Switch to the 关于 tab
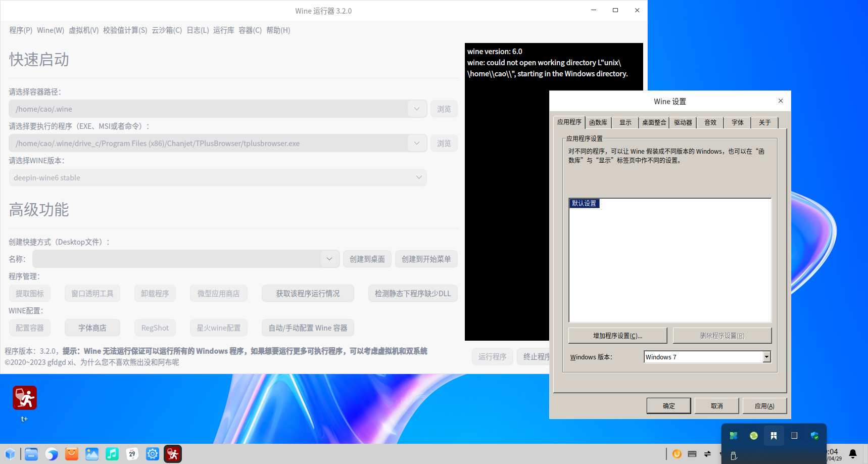The height and width of the screenshot is (464, 868). coord(765,122)
